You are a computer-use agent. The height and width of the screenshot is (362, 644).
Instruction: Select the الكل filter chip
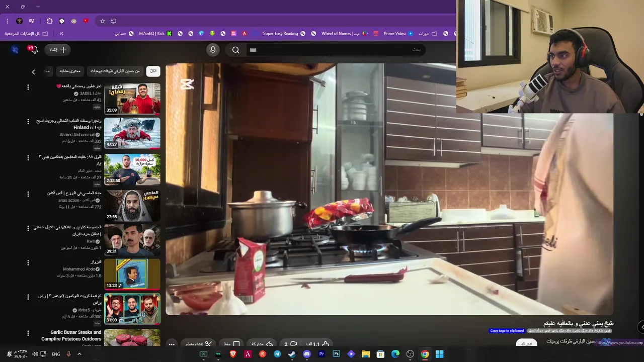pyautogui.click(x=153, y=71)
